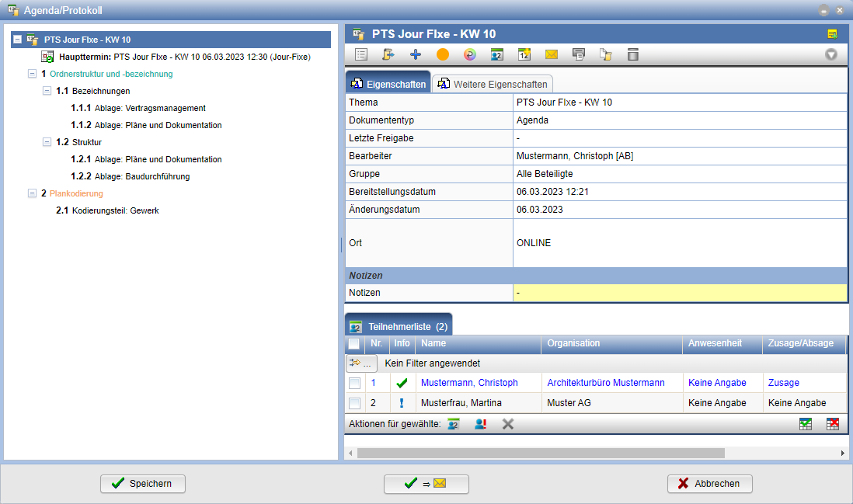Tick the checkbox for Musterfrau, Martina
The width and height of the screenshot is (853, 504).
pos(354,403)
